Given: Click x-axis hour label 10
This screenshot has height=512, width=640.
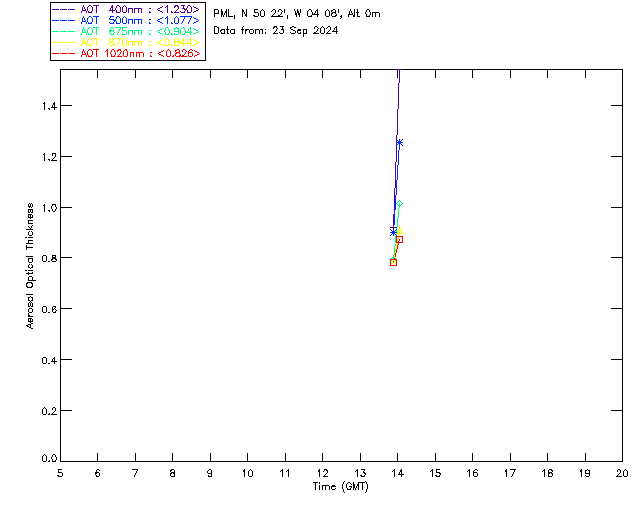Looking at the screenshot, I should coord(247,473).
